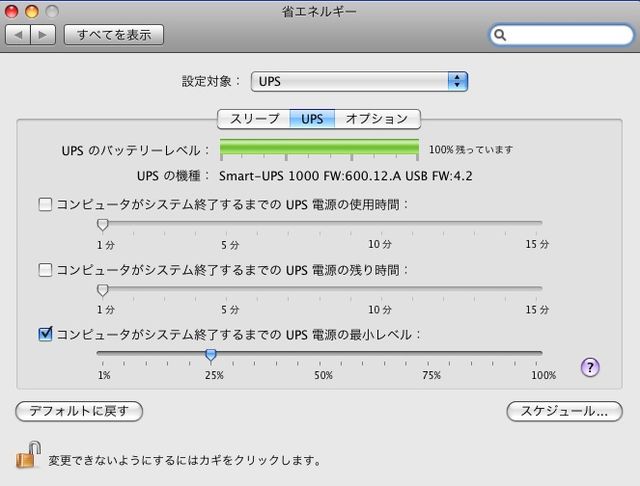Switch to the スリープ tab
Screen dimensions: 640x486
click(x=254, y=119)
